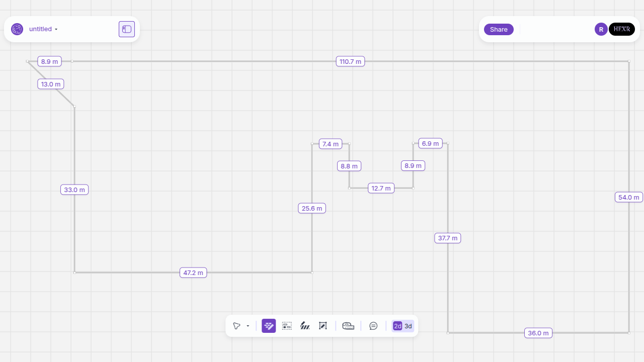Viewport: 644px width, 362px height.
Task: Choose the dashed room layout tool
Action: coord(287,326)
